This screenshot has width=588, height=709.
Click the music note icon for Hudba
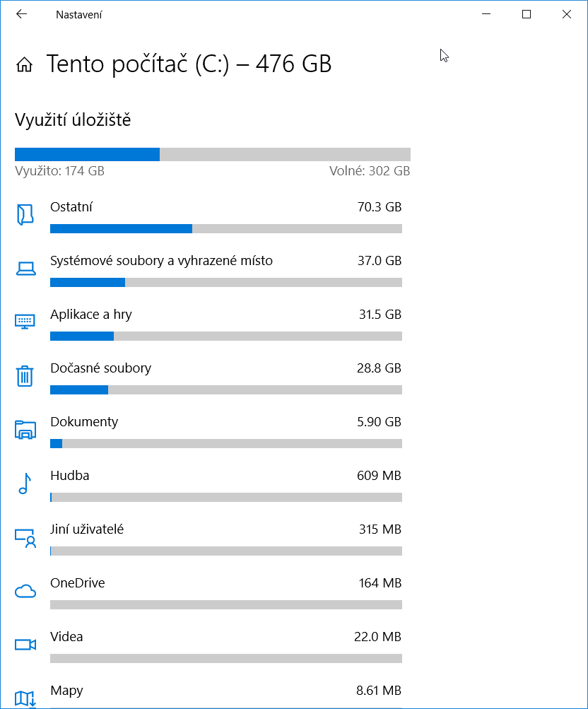click(x=25, y=484)
